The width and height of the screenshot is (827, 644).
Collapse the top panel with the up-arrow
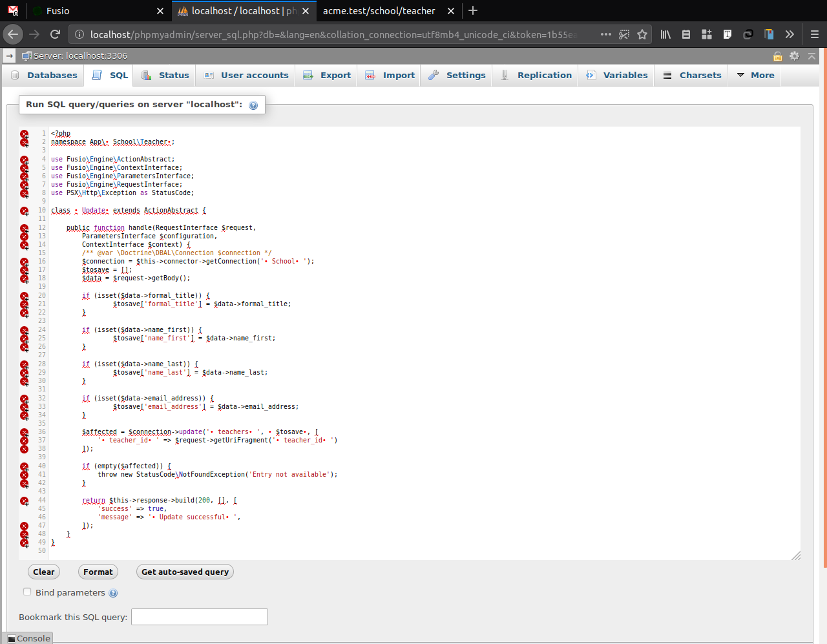[x=811, y=56]
